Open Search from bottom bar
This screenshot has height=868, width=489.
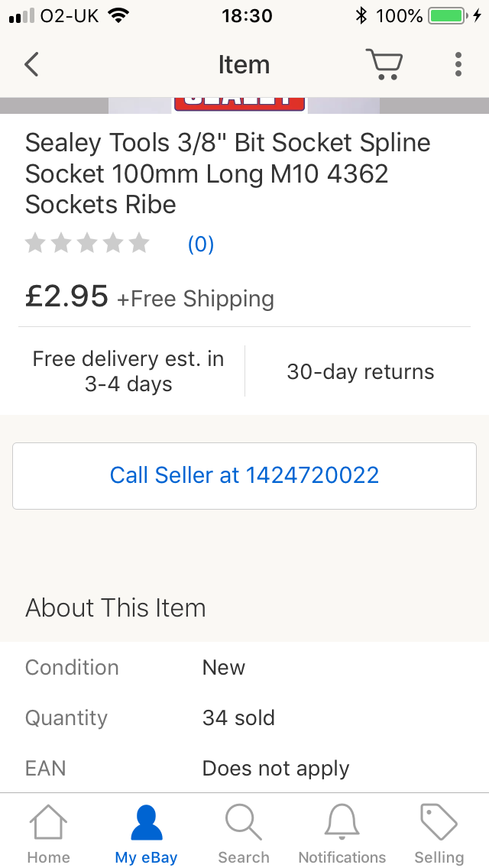coord(244,833)
